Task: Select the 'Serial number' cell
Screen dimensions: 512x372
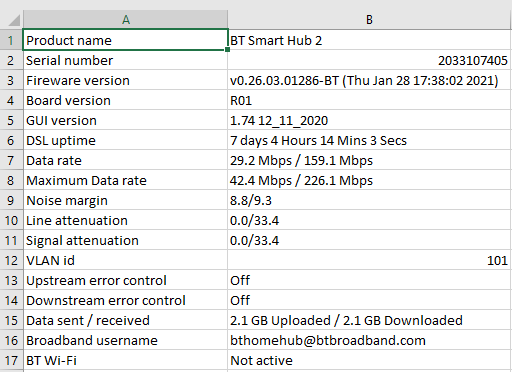Action: point(125,60)
